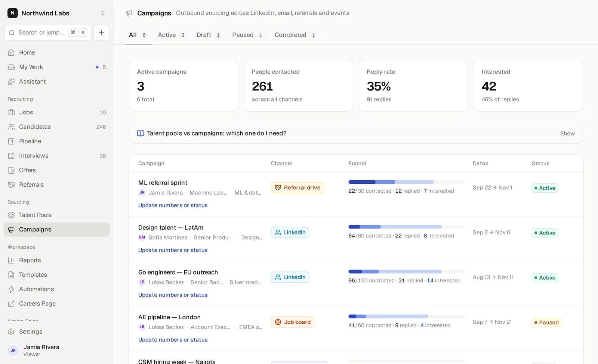Show the talent pools vs campaigns guide

click(567, 133)
